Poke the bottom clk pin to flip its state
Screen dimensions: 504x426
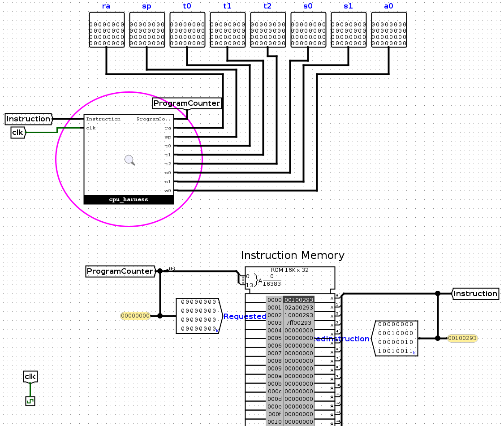click(x=30, y=377)
